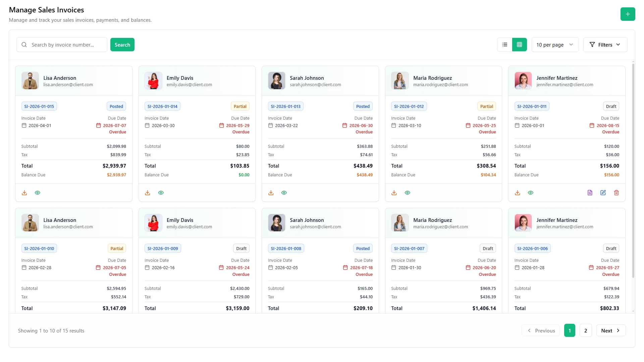Screen dimensions: 644x362
Task: Focus the search by invoice number field
Action: pyautogui.click(x=62, y=45)
